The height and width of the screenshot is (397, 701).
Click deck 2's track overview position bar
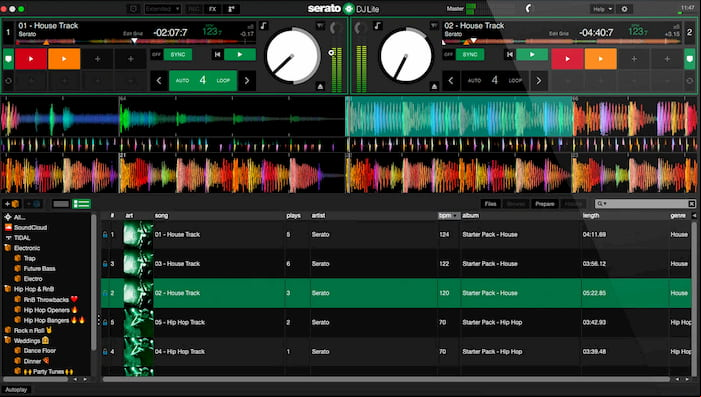click(x=562, y=41)
